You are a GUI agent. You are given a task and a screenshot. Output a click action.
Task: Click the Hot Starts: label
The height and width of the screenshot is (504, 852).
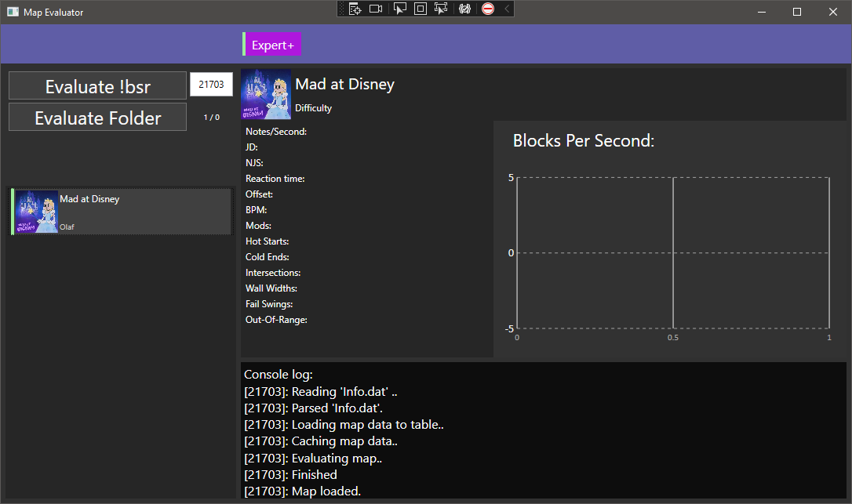pyautogui.click(x=267, y=241)
